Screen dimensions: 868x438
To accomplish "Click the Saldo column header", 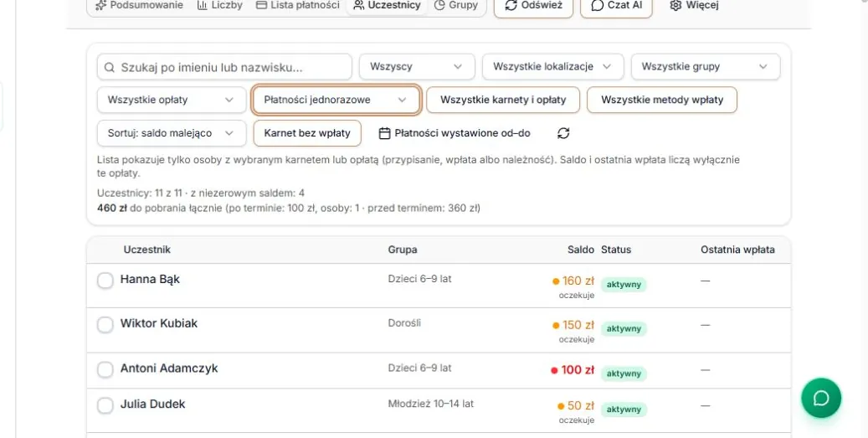I will [580, 250].
